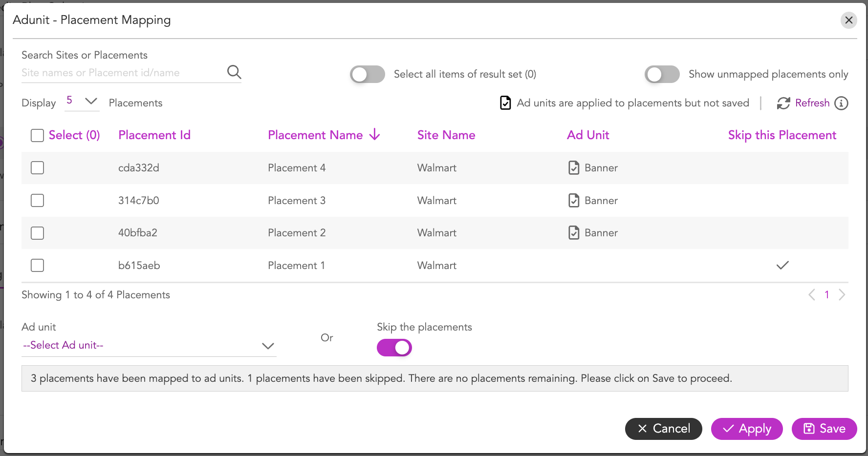This screenshot has height=456, width=868.
Task: Click the Refresh link
Action: tap(812, 103)
